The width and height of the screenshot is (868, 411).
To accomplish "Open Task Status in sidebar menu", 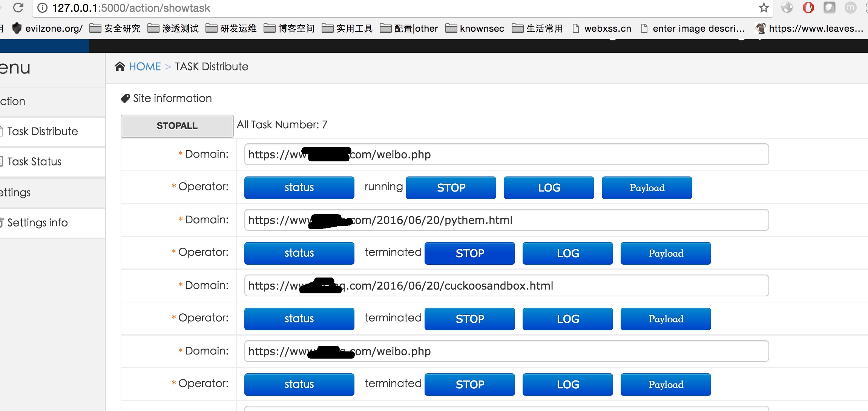I will point(34,161).
